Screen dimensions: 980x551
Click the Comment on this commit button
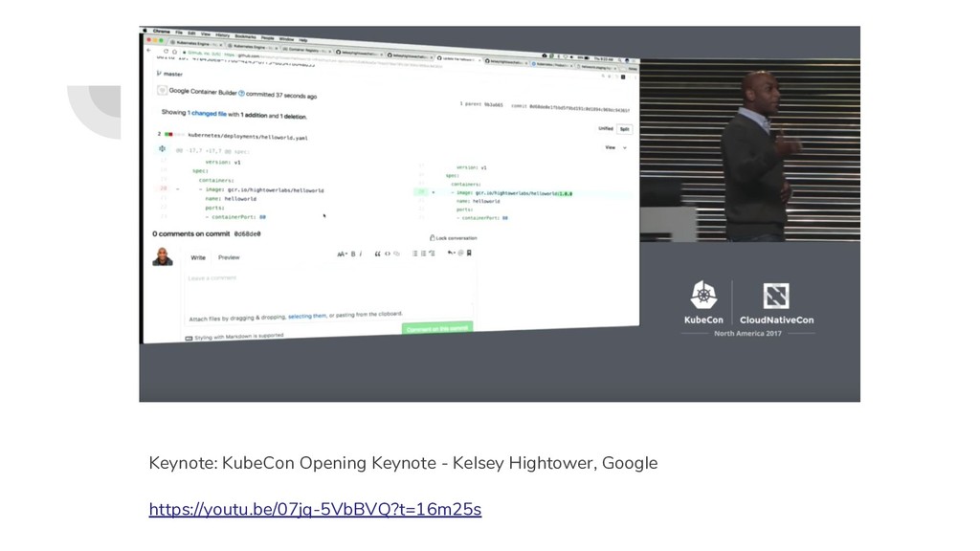click(436, 329)
